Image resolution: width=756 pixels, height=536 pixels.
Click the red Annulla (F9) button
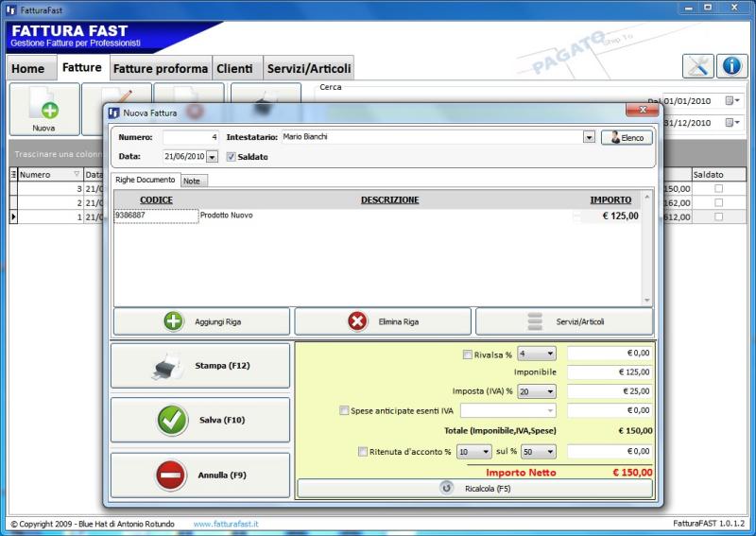pyautogui.click(x=200, y=475)
